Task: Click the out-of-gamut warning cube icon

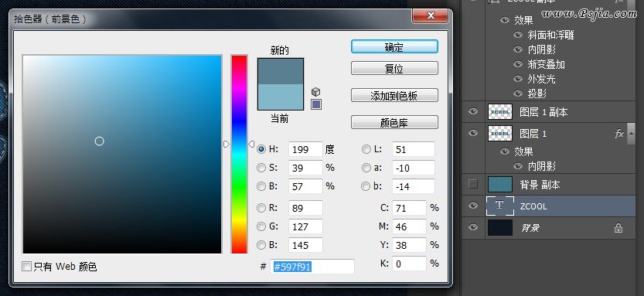Action: click(315, 92)
